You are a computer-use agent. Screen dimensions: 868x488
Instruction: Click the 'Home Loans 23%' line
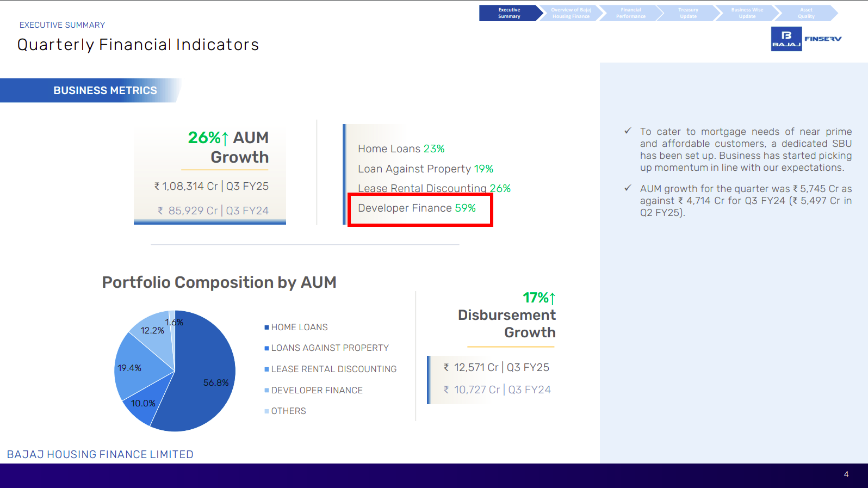[x=401, y=149]
